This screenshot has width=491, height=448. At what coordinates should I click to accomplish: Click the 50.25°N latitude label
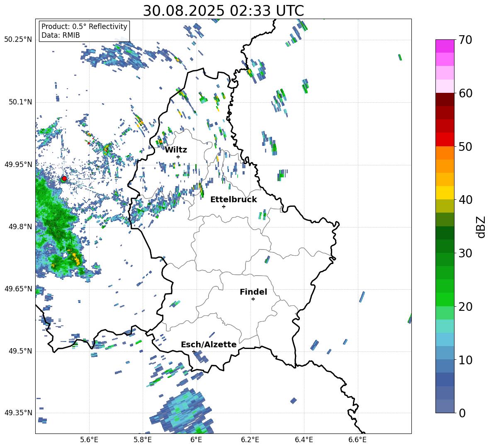click(18, 40)
